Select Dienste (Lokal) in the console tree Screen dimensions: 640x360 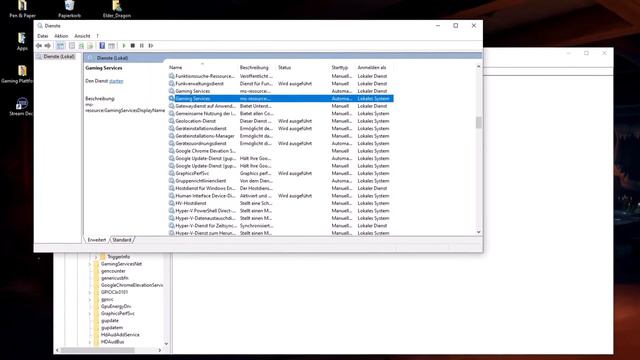[x=59, y=56]
